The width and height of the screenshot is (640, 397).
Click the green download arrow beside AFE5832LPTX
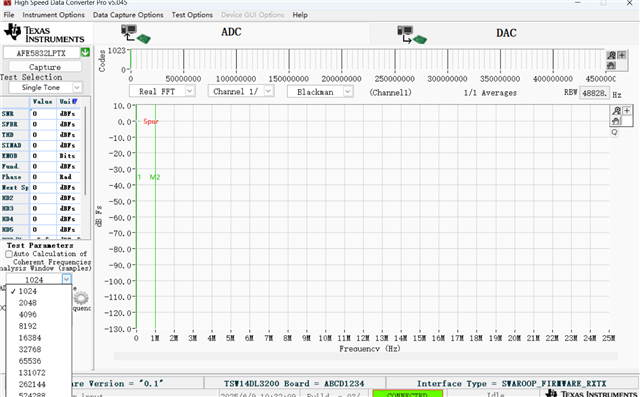[85, 52]
